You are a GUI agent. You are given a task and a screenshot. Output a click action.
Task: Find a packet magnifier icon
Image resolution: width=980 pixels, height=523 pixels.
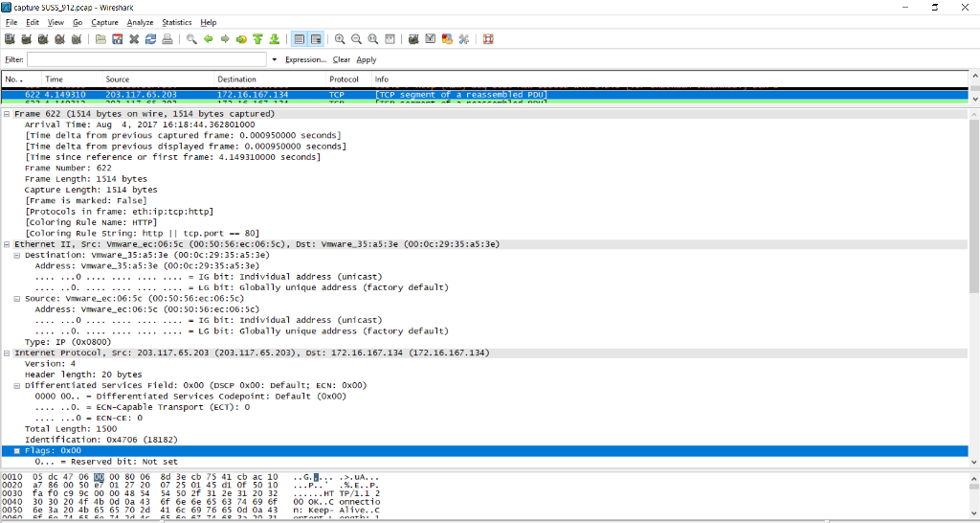(x=191, y=38)
